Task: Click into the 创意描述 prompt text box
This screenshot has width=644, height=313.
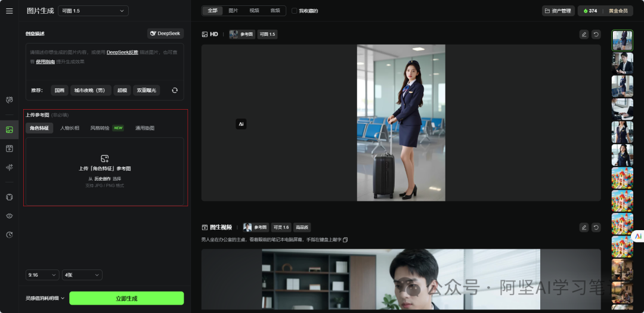Action: 105,61
